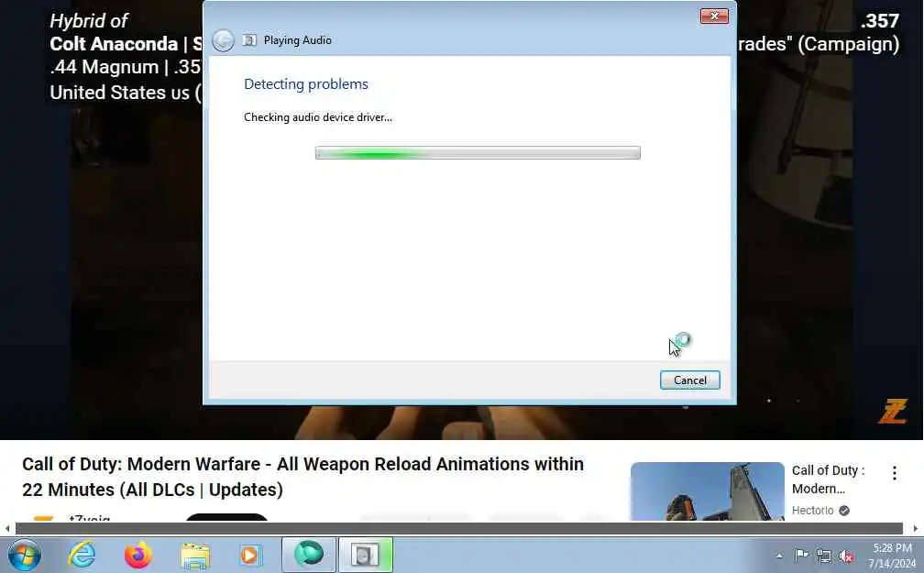This screenshot has height=573, width=924.
Task: Click the video title Call of Duty: Modern Warfare
Action: coord(302,477)
